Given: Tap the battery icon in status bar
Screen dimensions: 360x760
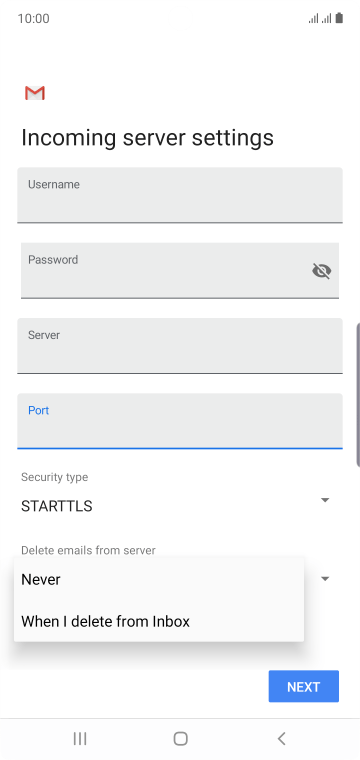Looking at the screenshot, I should point(339,18).
